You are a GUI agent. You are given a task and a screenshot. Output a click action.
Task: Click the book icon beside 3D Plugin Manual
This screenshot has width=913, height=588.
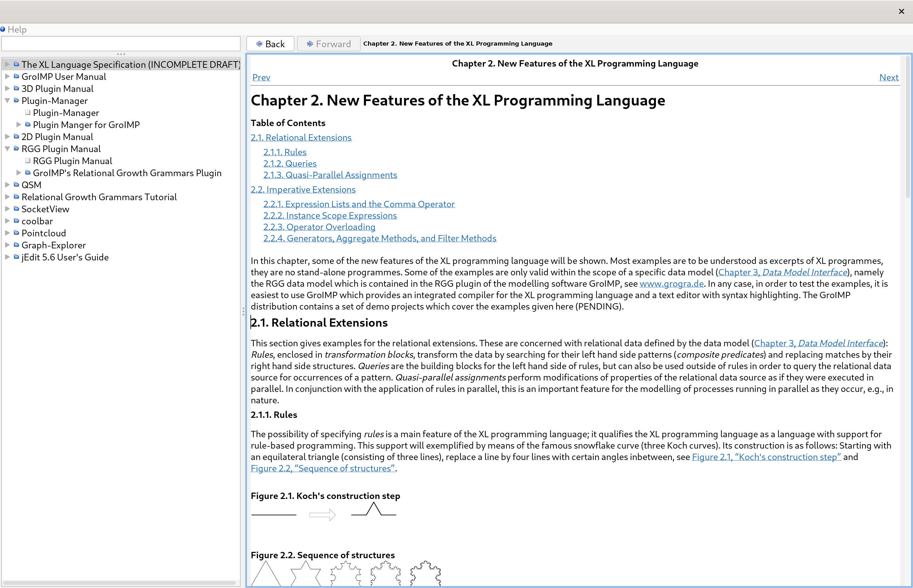[x=16, y=89]
